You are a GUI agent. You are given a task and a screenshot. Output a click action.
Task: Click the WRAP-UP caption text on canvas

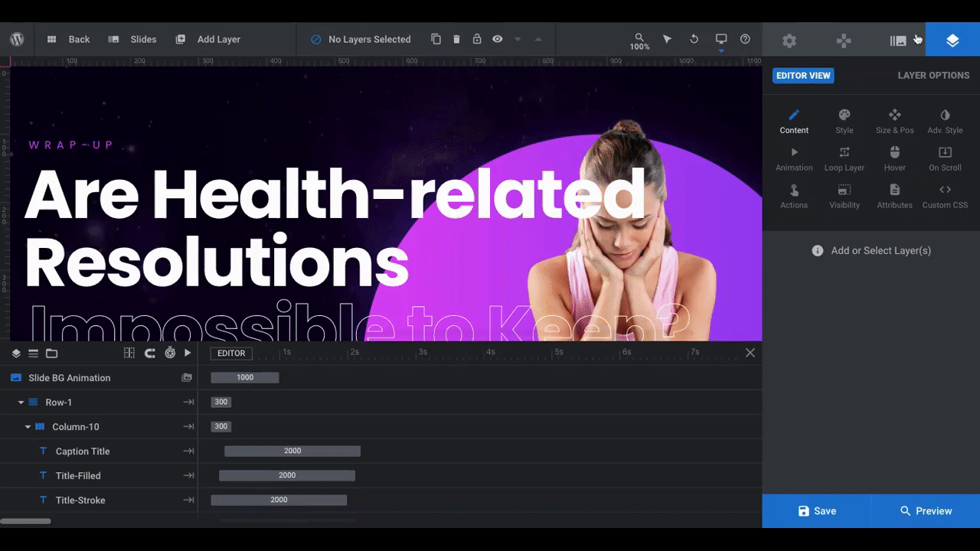point(70,145)
